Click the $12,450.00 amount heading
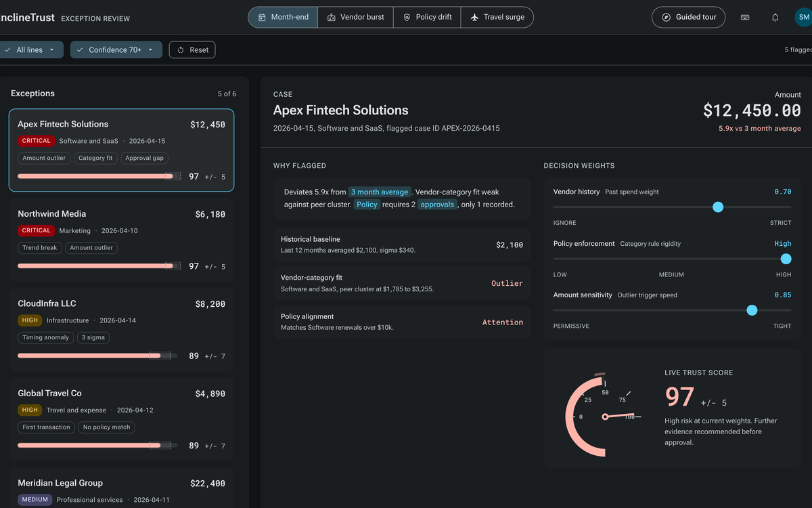 pyautogui.click(x=752, y=110)
